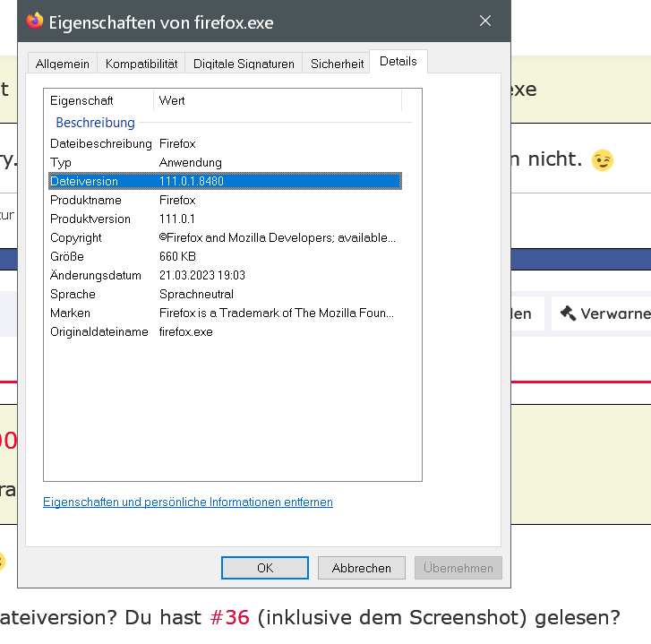Select the Änderungsdatum row
This screenshot has height=644, width=651.
[224, 275]
